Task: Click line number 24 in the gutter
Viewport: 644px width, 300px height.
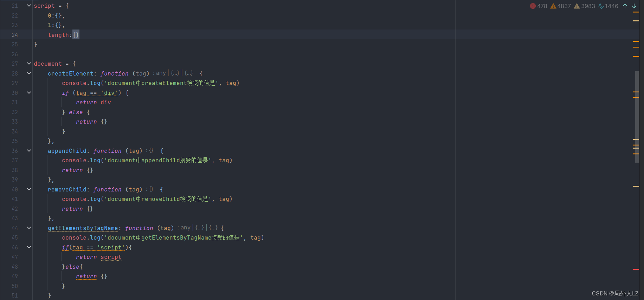Action: (15, 35)
